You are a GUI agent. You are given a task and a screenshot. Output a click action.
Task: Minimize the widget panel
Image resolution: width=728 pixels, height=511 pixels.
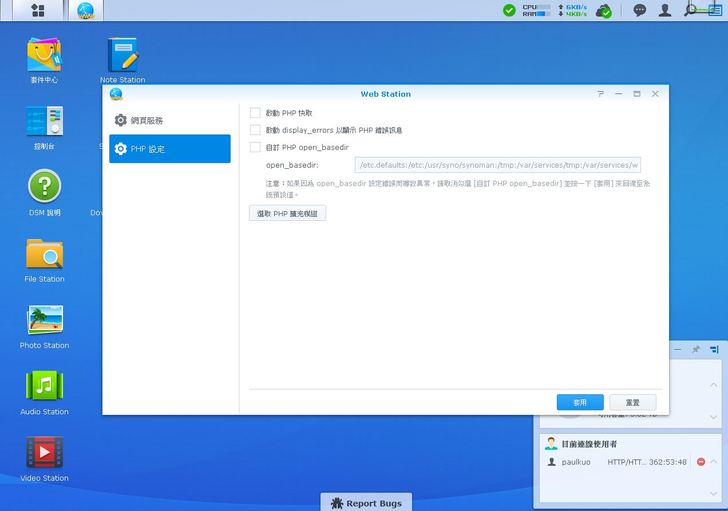point(678,349)
